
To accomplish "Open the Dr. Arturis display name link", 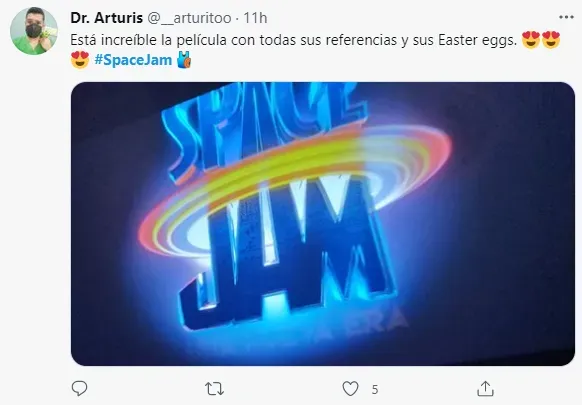I will (x=107, y=17).
